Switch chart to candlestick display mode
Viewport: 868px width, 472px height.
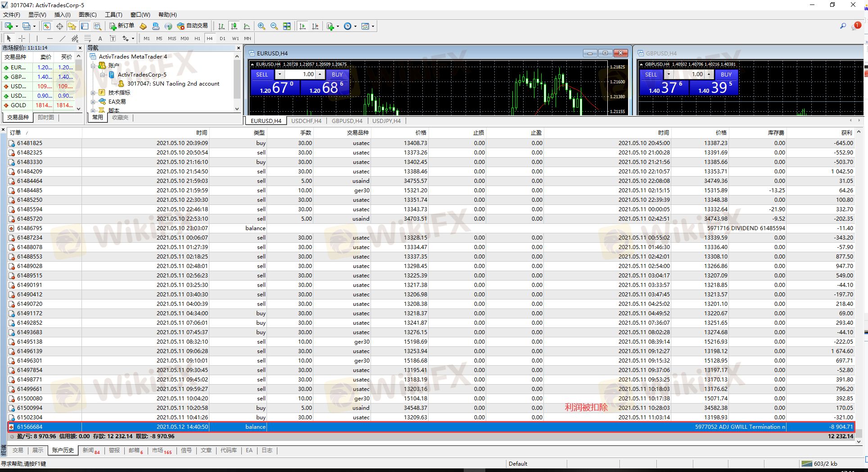click(234, 26)
